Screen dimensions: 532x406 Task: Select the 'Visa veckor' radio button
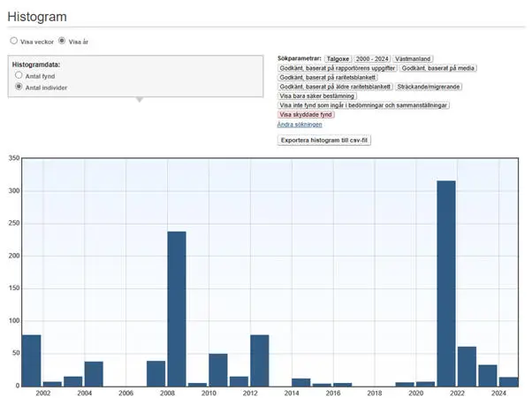click(x=13, y=41)
